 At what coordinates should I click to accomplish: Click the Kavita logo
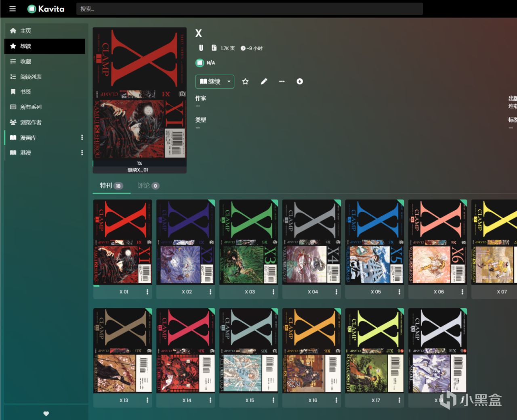coord(46,9)
